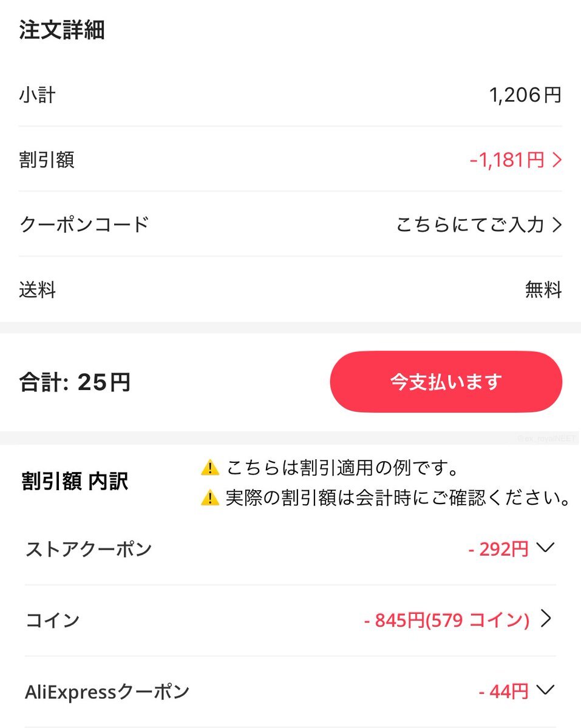Image resolution: width=581 pixels, height=728 pixels.
Task: Open the 割引額 chevron arrow
Action: tap(557, 160)
